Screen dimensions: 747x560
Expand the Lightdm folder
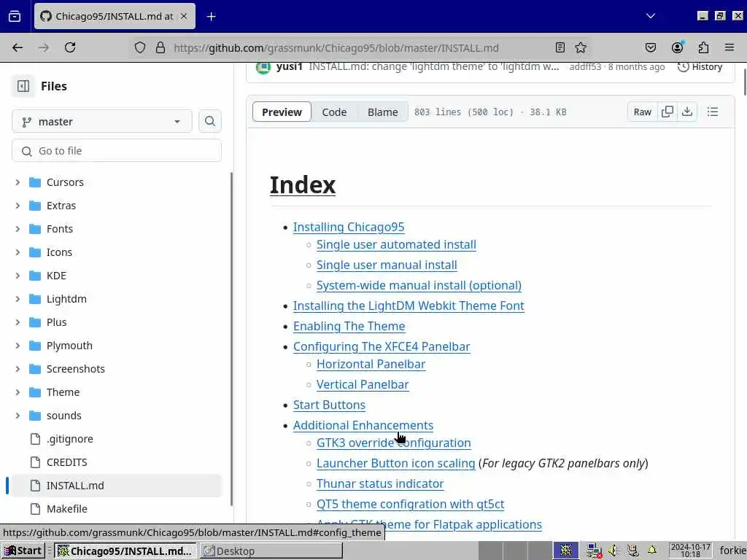pyautogui.click(x=18, y=299)
